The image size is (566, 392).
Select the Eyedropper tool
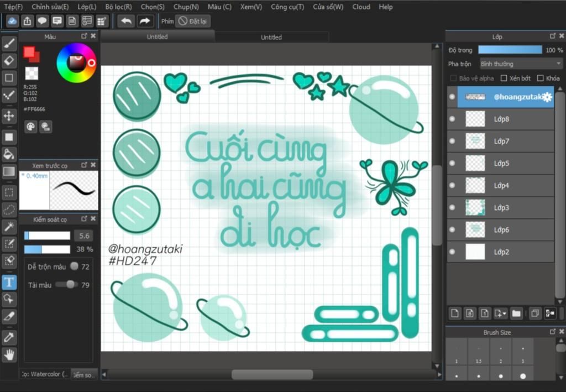click(x=9, y=337)
